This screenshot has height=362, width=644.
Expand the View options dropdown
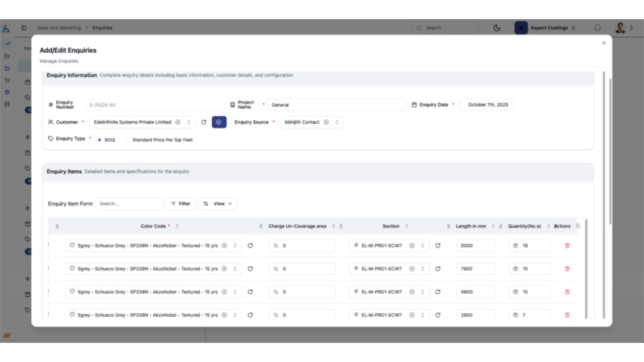pos(218,203)
